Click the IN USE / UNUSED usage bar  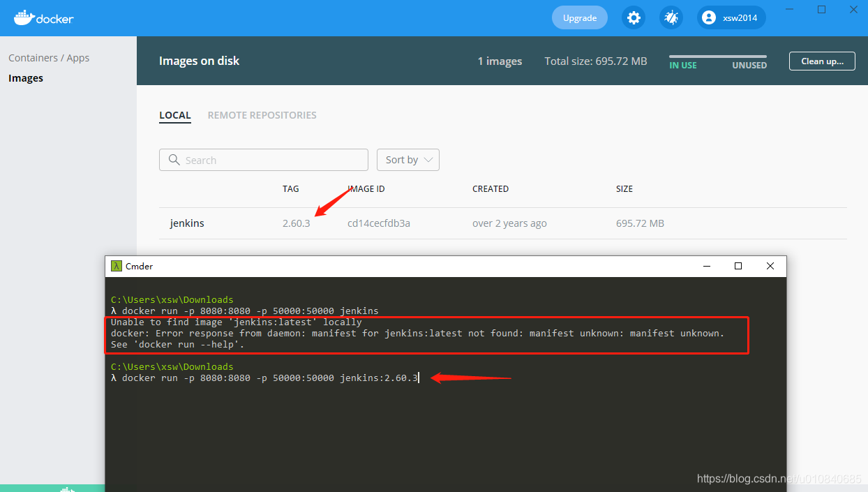tap(718, 57)
